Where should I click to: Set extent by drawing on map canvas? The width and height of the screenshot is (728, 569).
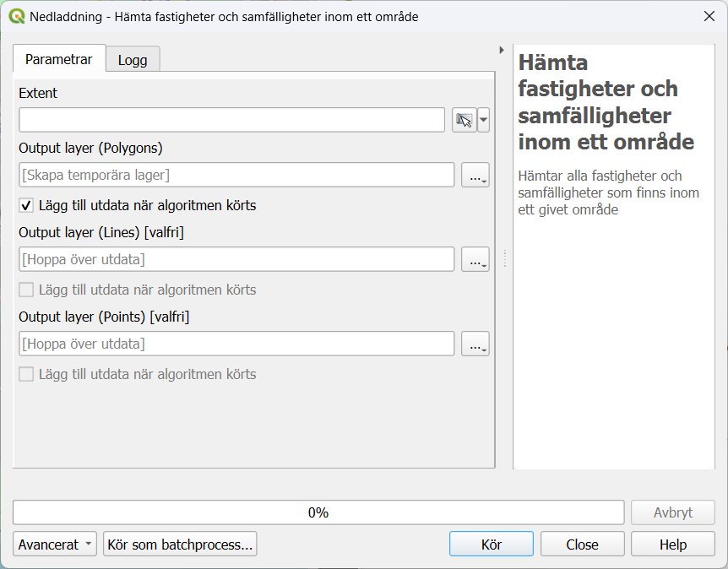click(465, 120)
